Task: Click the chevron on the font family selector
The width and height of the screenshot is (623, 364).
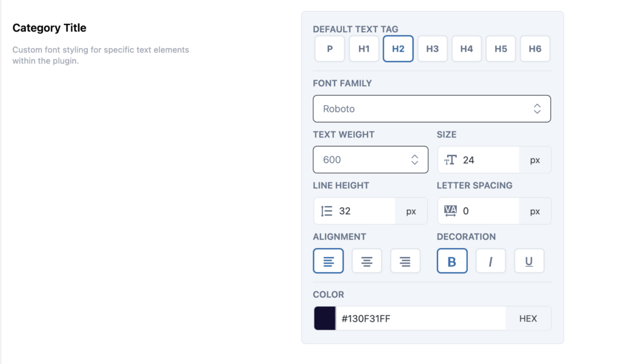Action: point(537,108)
